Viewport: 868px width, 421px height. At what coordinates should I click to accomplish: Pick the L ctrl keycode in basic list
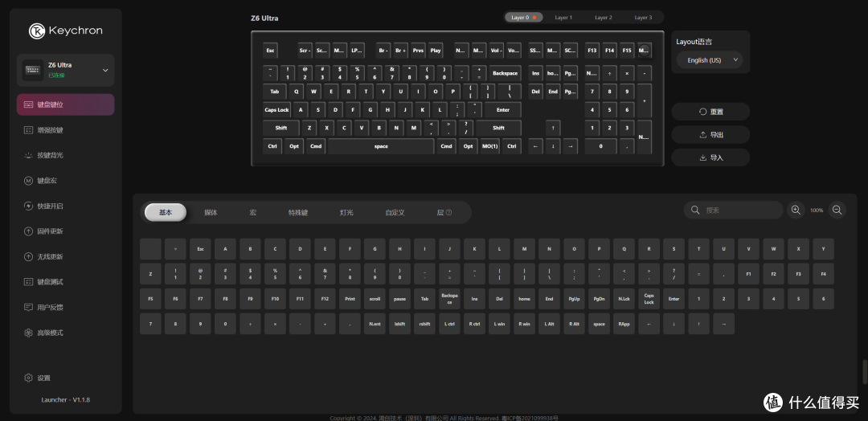449,324
